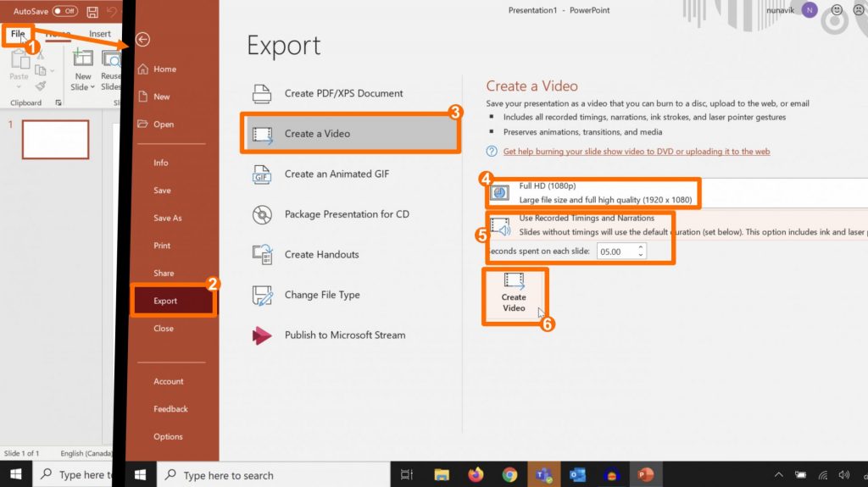The image size is (868, 487).
Task: Open Firefox from the Windows taskbar
Action: tap(475, 475)
